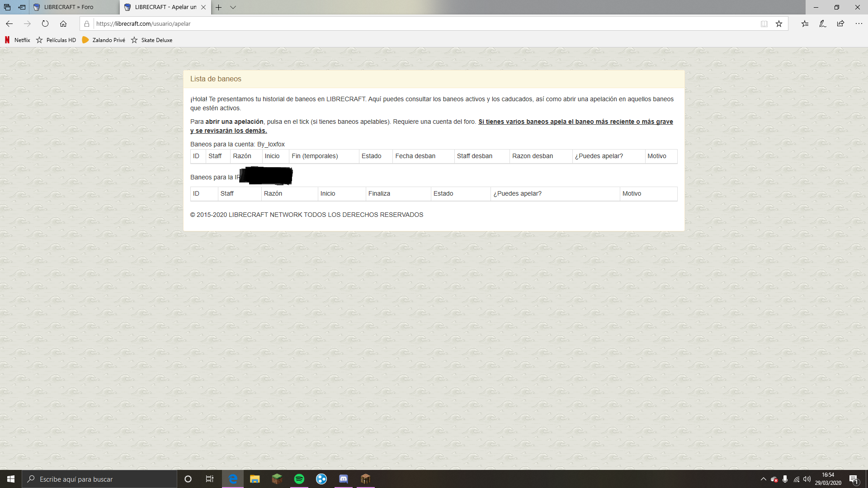868x488 pixels.
Task: Click the site padlock security icon
Action: pyautogui.click(x=87, y=23)
